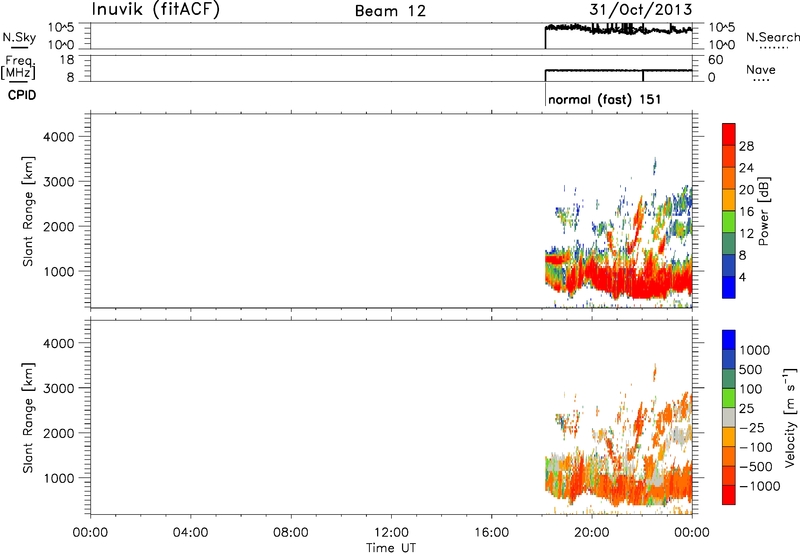This screenshot has height=554, width=800.
Task: Click the '08:00' time tick label
Action: [290, 533]
